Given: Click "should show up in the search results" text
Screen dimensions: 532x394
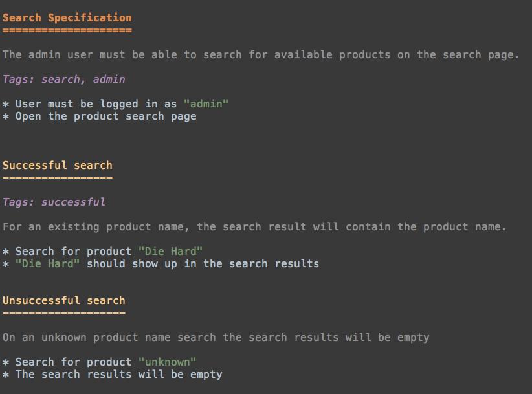Looking at the screenshot, I should click(203, 263).
